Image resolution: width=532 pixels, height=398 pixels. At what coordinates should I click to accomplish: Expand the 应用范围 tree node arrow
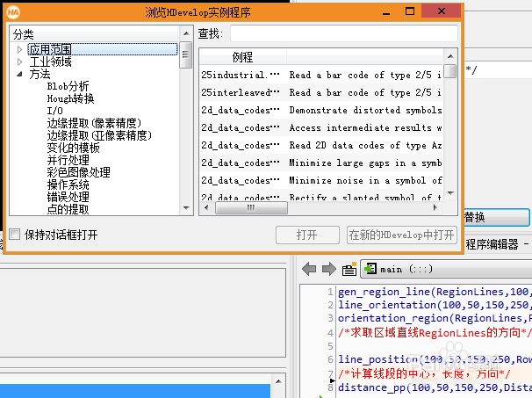point(19,49)
